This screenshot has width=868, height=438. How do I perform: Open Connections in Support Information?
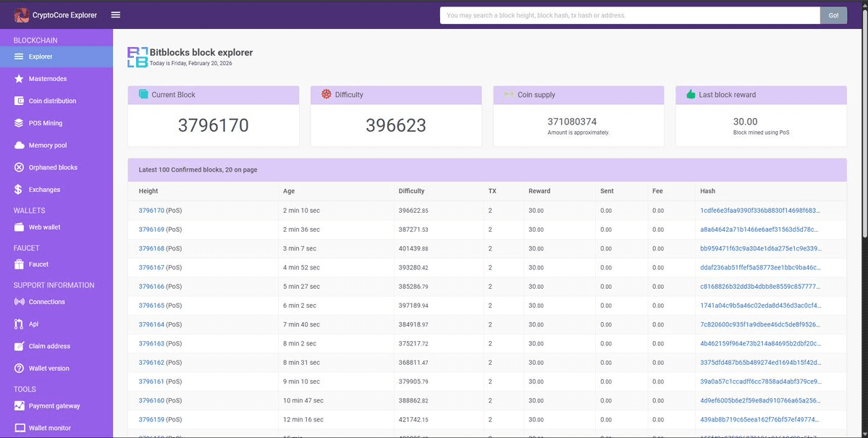(x=46, y=302)
